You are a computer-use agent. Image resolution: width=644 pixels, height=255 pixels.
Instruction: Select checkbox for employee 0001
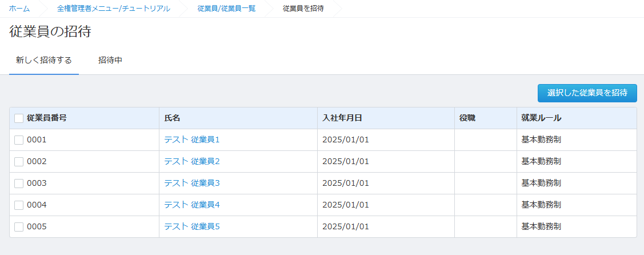[x=19, y=140]
